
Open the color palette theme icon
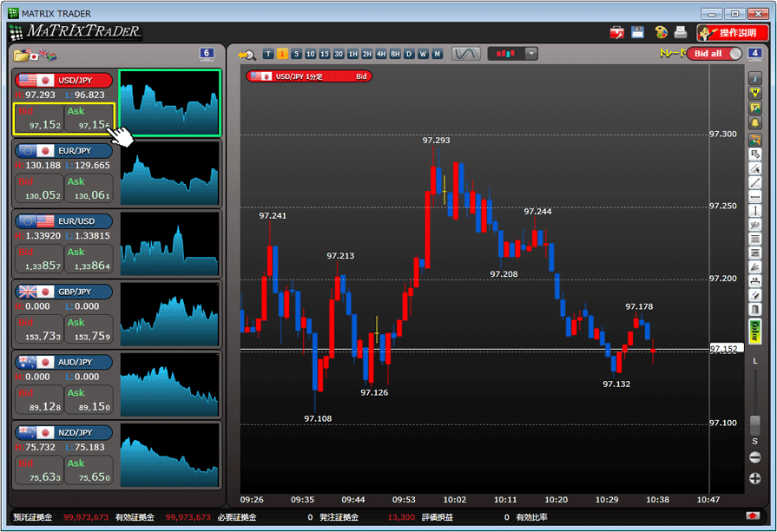point(661,33)
